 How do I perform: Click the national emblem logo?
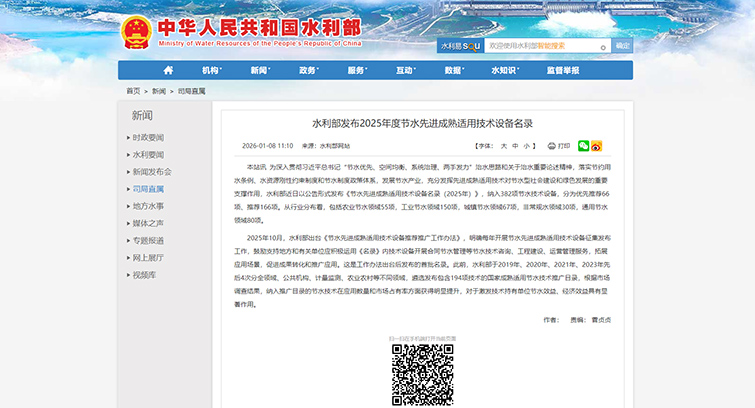pyautogui.click(x=135, y=30)
